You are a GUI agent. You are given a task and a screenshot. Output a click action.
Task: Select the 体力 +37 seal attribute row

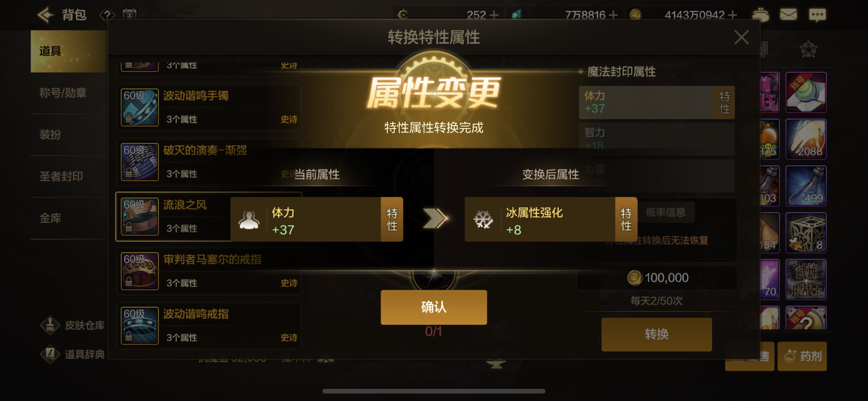656,102
